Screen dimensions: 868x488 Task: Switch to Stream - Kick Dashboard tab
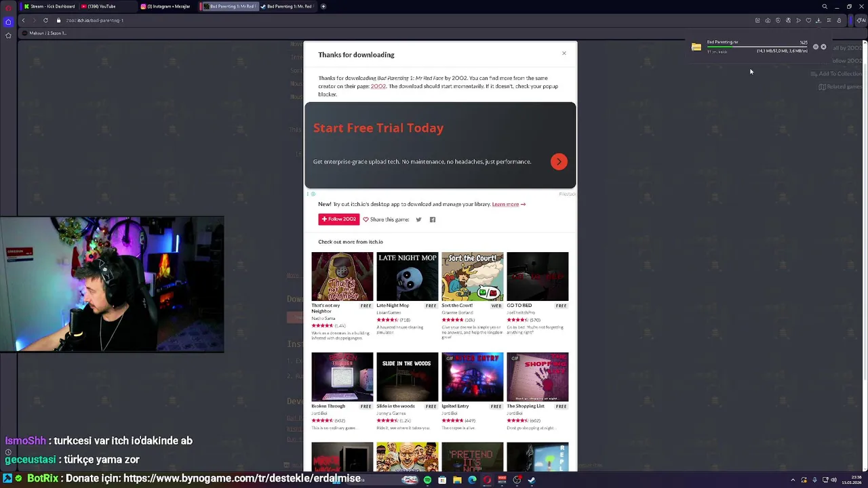point(49,6)
